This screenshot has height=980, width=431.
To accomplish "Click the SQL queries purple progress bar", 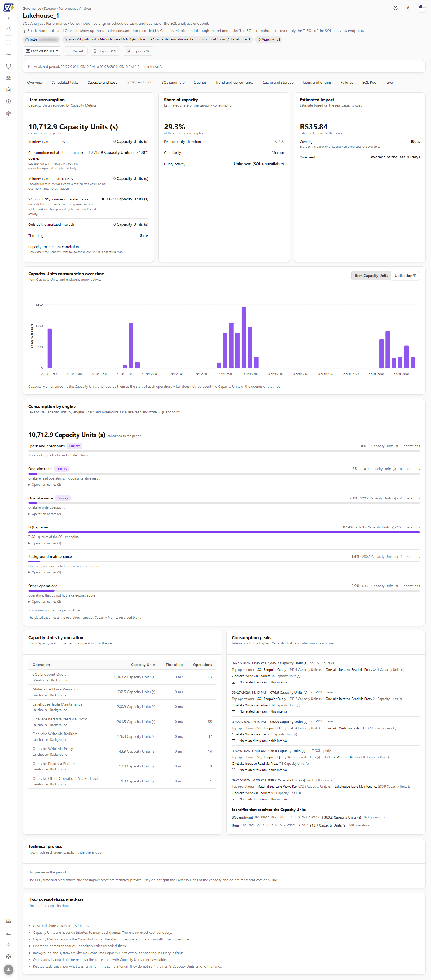I will 224,532.
